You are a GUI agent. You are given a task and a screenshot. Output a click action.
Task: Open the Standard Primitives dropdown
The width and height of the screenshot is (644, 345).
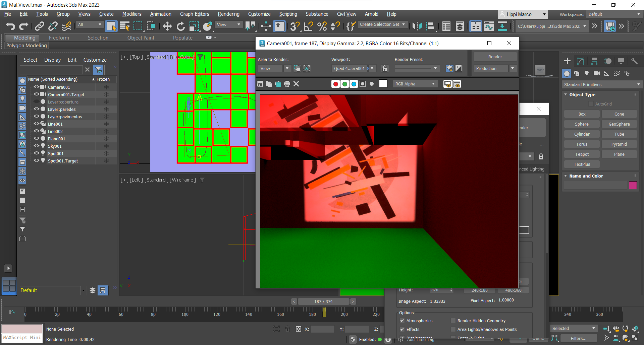tap(602, 84)
